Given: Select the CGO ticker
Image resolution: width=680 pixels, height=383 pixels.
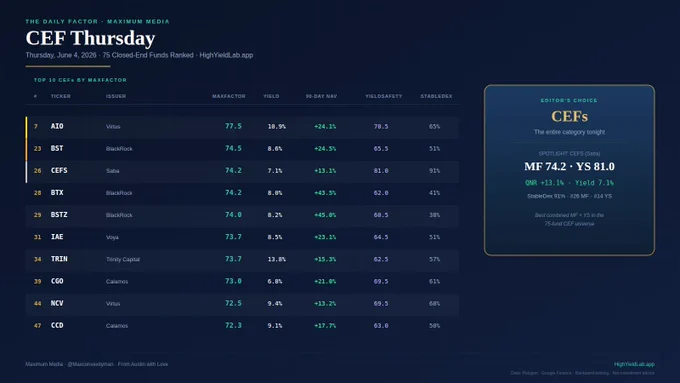Looking at the screenshot, I should [x=57, y=281].
